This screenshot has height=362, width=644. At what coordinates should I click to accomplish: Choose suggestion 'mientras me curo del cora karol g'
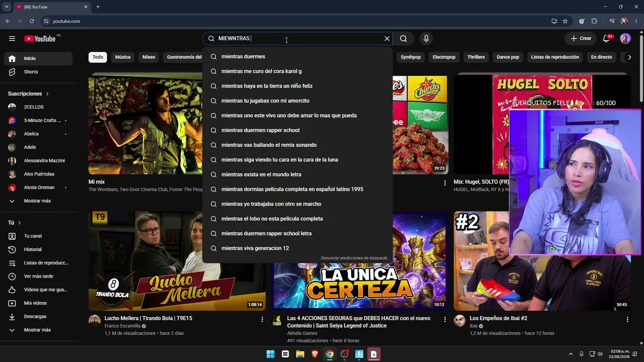[297, 71]
